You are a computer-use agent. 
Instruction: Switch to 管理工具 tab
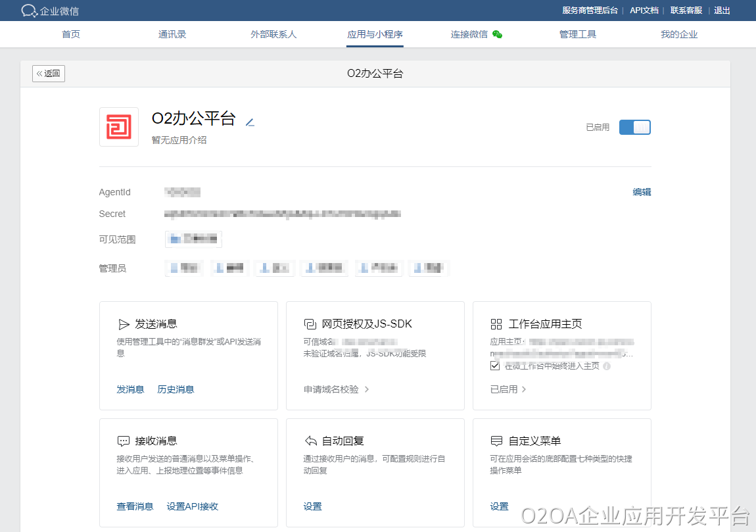coord(578,34)
